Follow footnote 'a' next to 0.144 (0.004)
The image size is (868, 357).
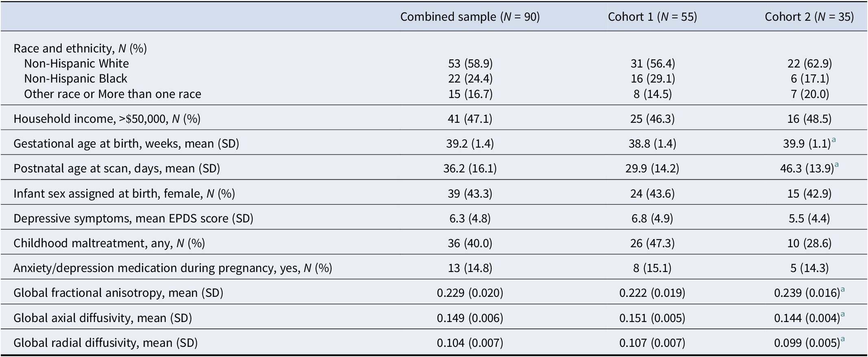click(x=842, y=314)
